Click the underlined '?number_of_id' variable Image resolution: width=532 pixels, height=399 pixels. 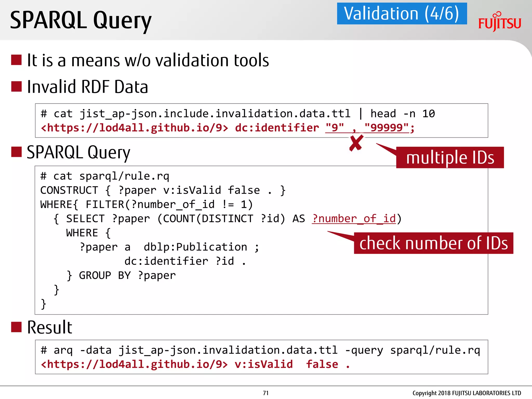pyautogui.click(x=354, y=219)
